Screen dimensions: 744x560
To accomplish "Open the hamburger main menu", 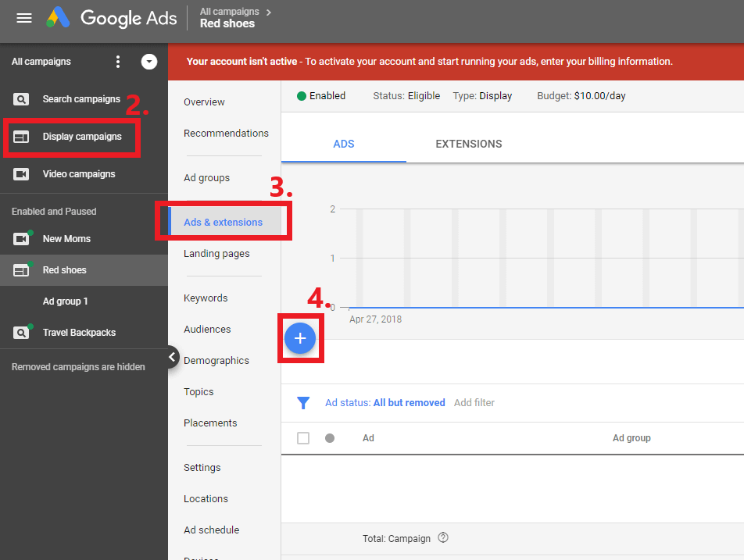I will 24,18.
